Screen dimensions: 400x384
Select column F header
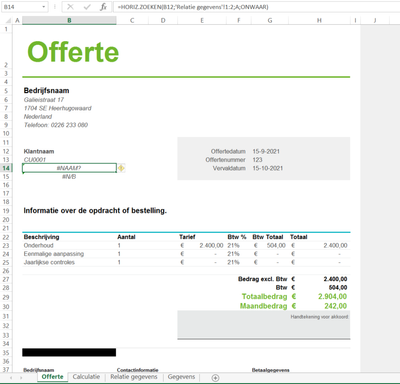239,21
